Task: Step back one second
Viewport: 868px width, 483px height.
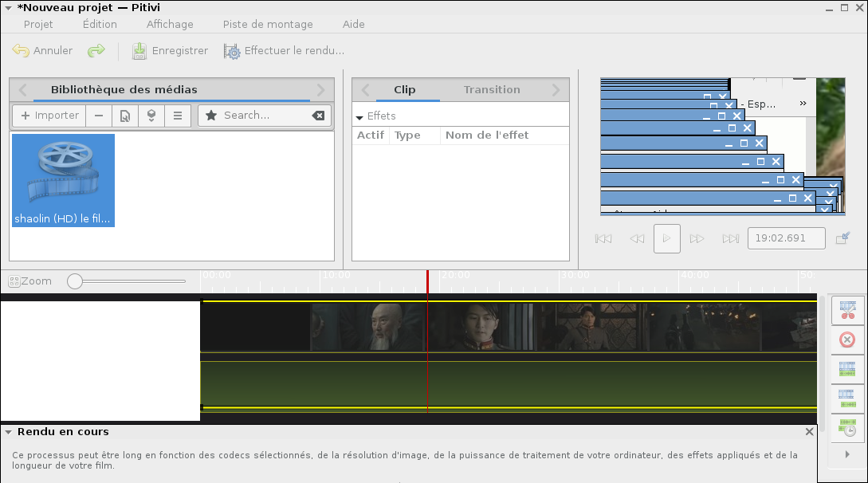Action: pos(637,238)
